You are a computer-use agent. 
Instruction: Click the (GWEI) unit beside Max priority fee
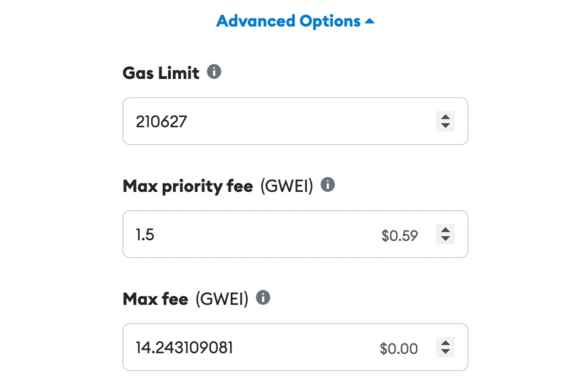coord(287,186)
